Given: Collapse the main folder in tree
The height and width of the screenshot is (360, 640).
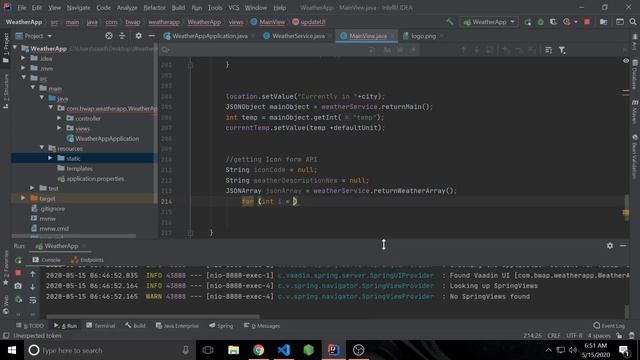Looking at the screenshot, I should pos(33,88).
